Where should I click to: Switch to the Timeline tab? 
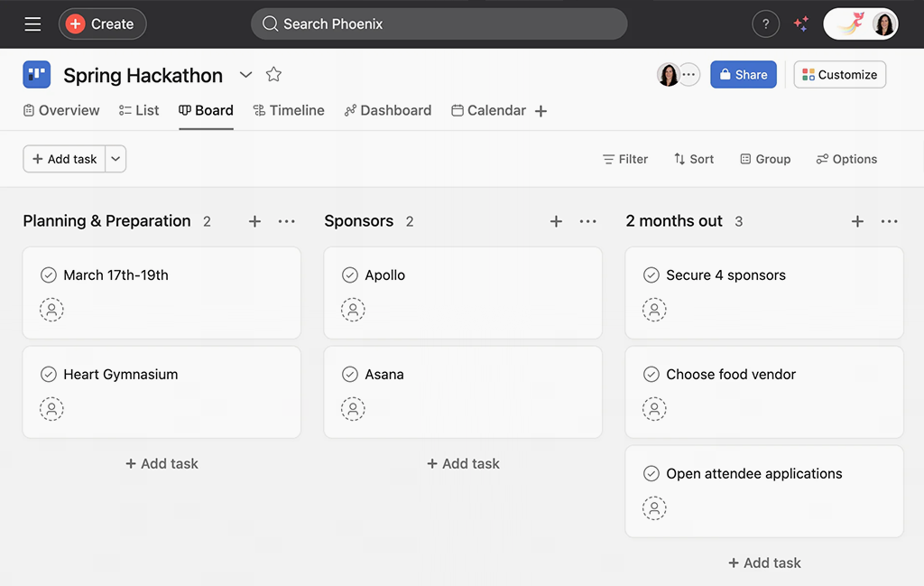(x=289, y=110)
